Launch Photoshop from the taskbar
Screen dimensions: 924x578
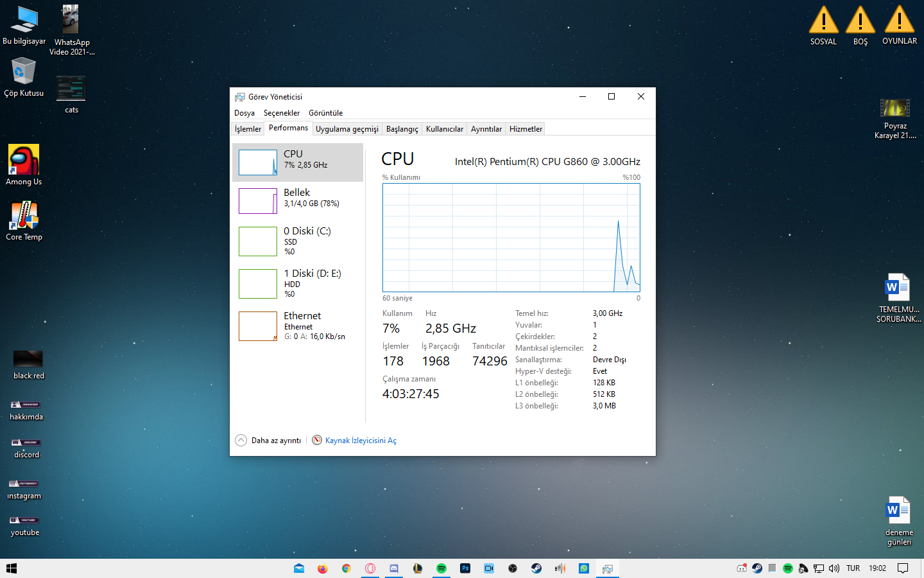465,568
